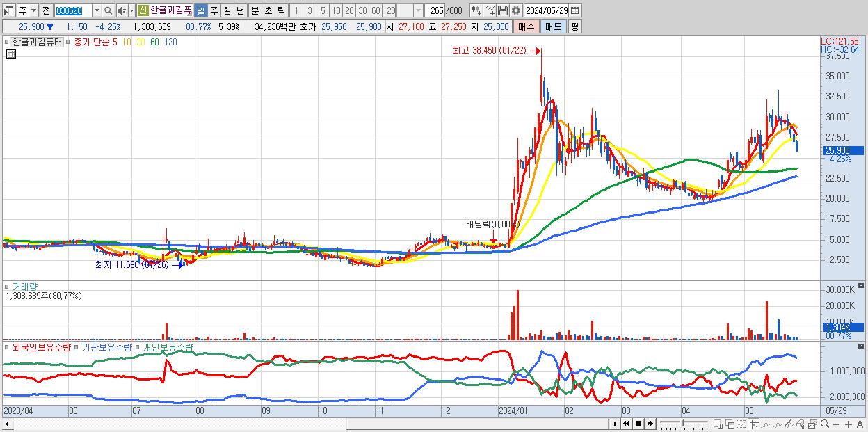The height and width of the screenshot is (432, 868).
Task: Click the overlapping windows icon
Action: pyautogui.click(x=730, y=424)
